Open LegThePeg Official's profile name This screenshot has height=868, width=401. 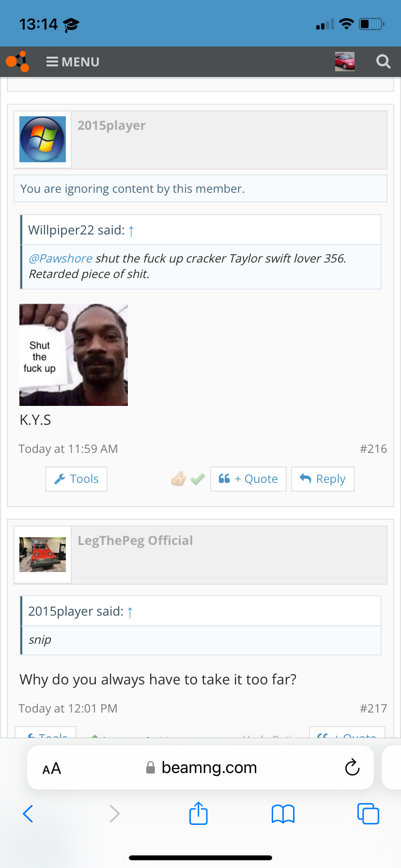(x=135, y=541)
